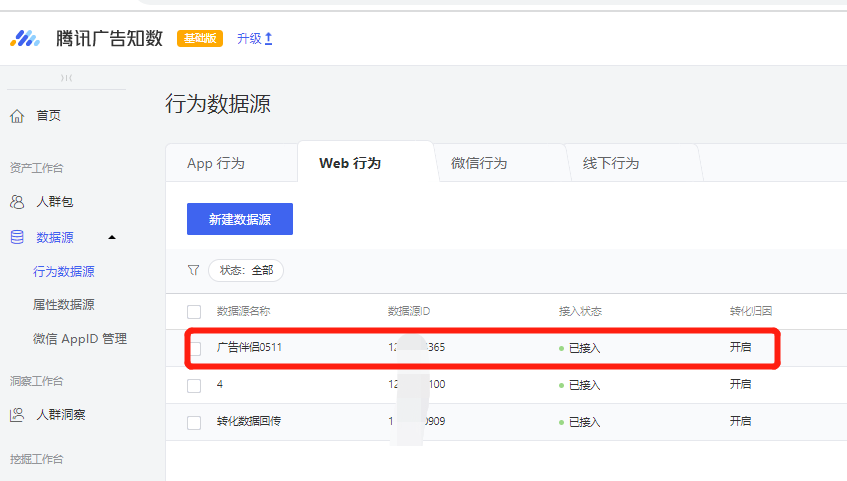Collapse the sidebar using top handle
Image resolution: width=847 pixels, height=481 pixels.
66,78
